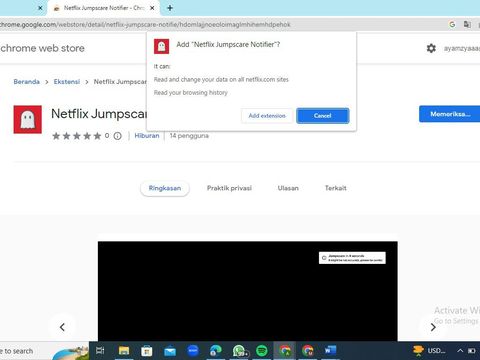Click the Google icon in address bar

452,24
